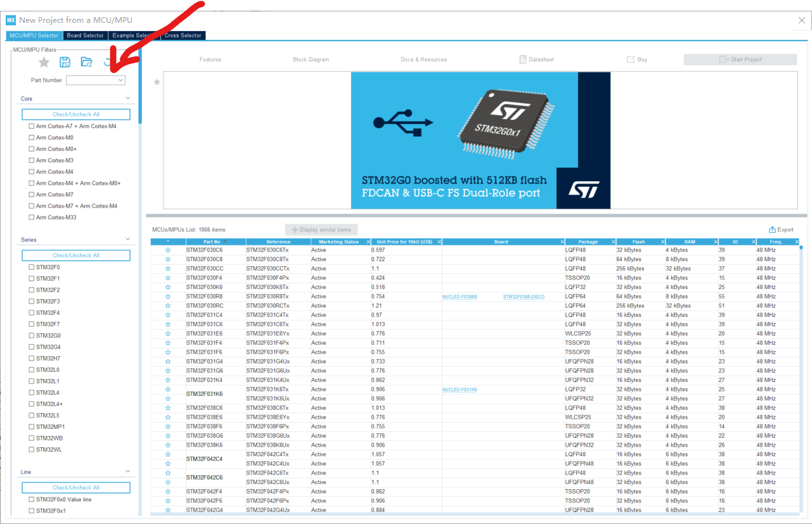This screenshot has height=524, width=812.
Task: Click the Export icon above the MCU list
Action: (x=773, y=230)
